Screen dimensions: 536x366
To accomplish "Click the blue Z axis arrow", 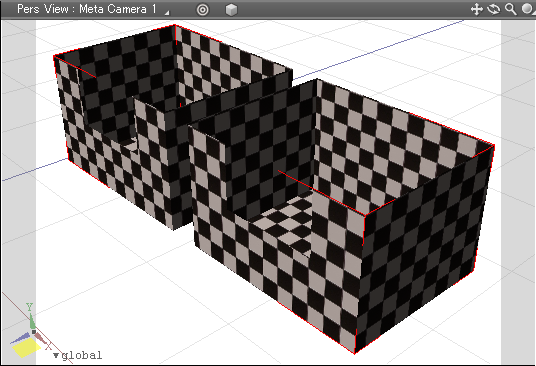I will pos(21,338).
